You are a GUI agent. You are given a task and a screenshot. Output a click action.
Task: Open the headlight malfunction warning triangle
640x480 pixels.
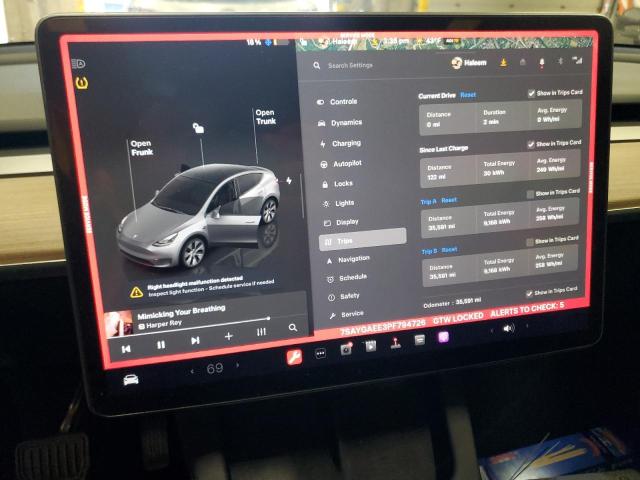tap(136, 292)
